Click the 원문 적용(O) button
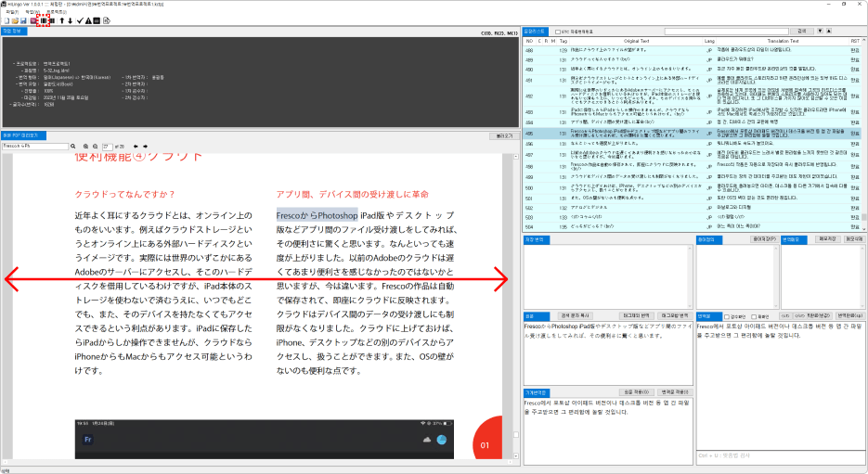868x474 pixels. click(637, 392)
